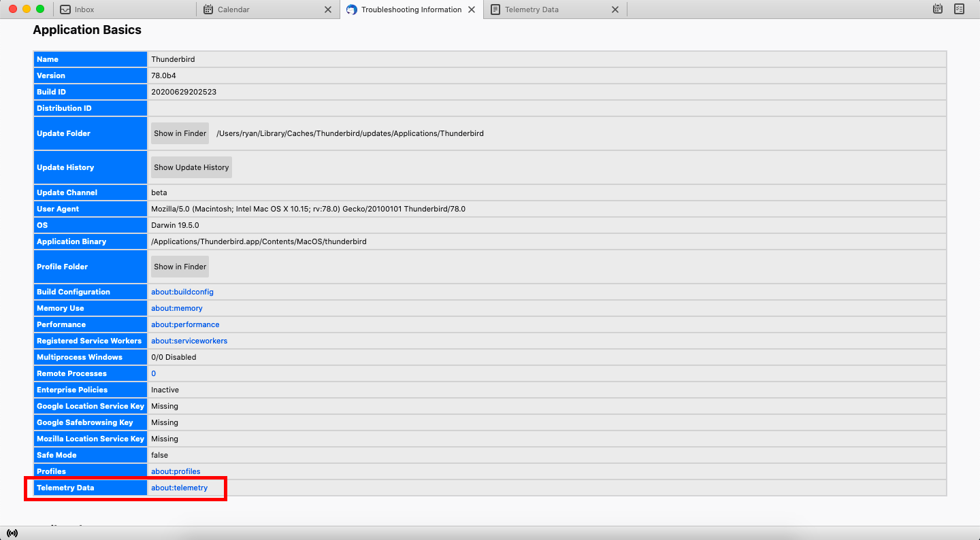Open the Remote Processes link showing 0
The width and height of the screenshot is (980, 540).
[152, 373]
